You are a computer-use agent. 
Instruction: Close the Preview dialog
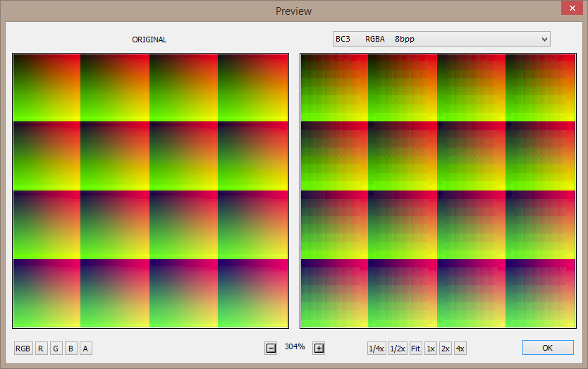click(x=572, y=8)
